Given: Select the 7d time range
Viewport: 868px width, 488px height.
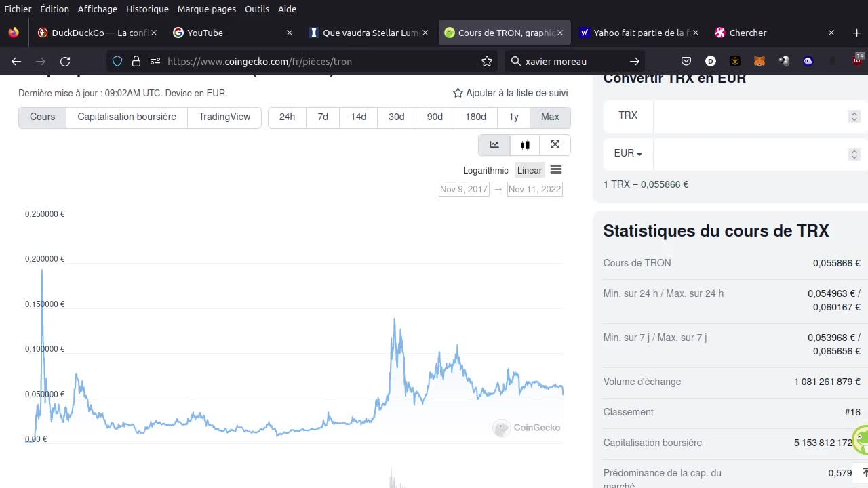Looking at the screenshot, I should click(323, 117).
